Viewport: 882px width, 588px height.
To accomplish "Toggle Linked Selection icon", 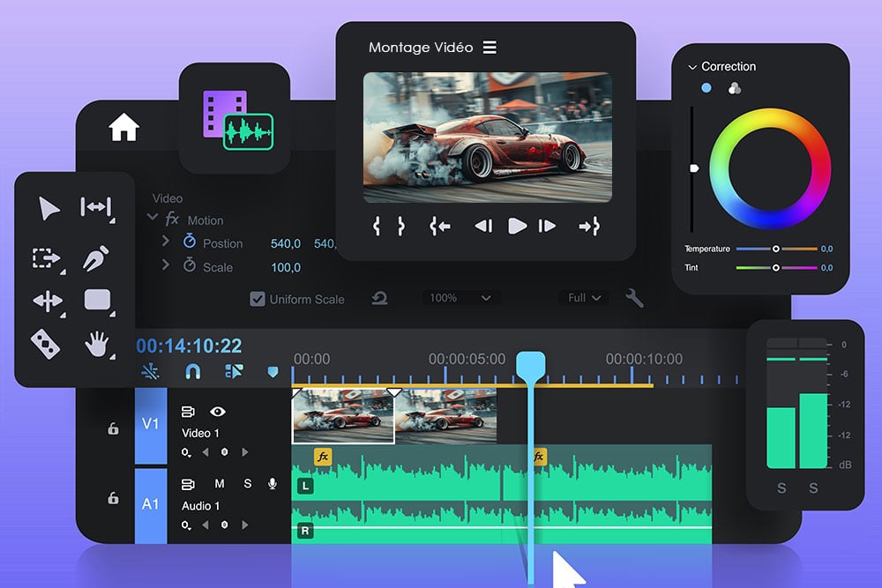I will (234, 371).
